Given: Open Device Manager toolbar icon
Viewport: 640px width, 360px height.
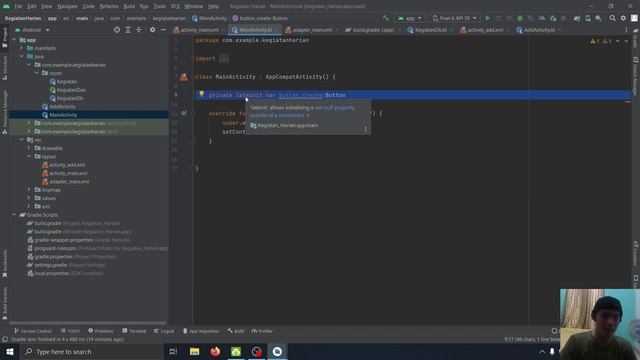Looking at the screenshot, I should tap(588, 18).
